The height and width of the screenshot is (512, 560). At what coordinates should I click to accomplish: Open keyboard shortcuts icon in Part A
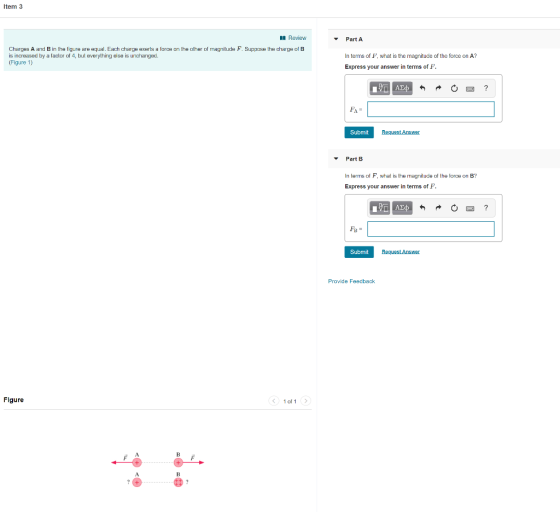(470, 89)
